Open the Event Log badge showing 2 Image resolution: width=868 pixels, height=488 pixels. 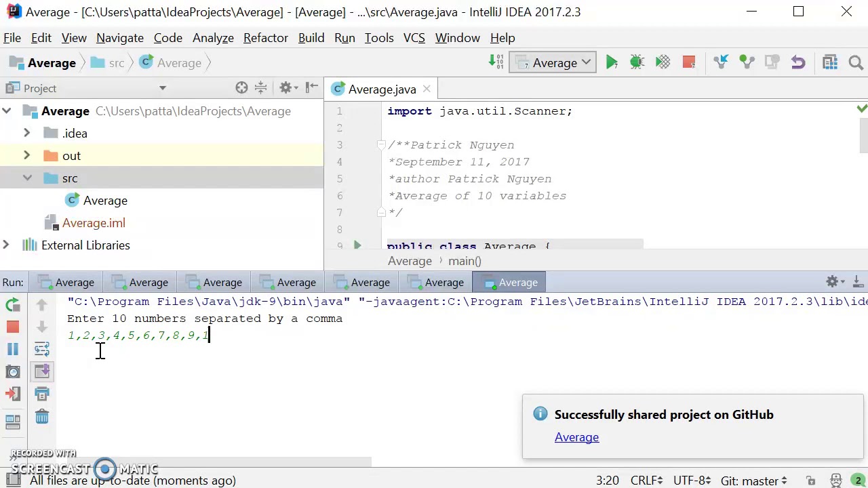point(858,481)
